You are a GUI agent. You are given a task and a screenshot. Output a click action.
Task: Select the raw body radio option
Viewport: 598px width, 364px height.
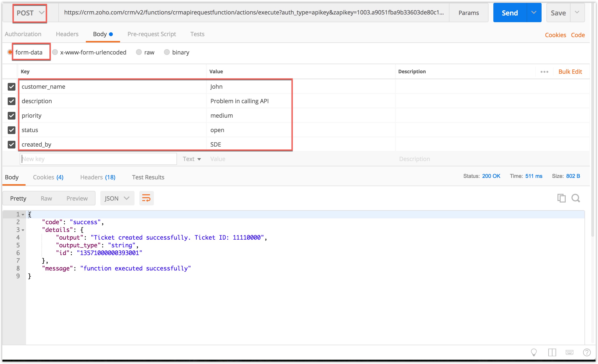139,52
